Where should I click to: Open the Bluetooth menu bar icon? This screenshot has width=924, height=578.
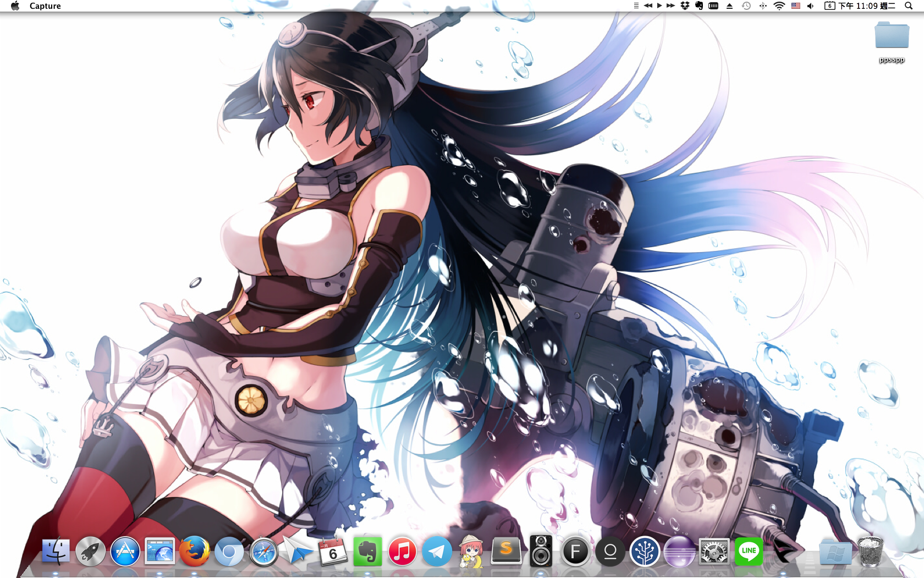click(x=763, y=6)
